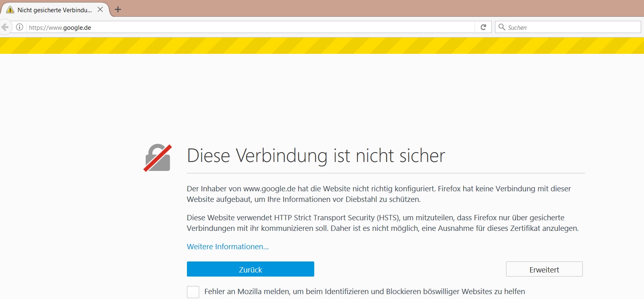The height and width of the screenshot is (299, 644).
Task: Click the crossed-out padlock icon
Action: [x=158, y=158]
